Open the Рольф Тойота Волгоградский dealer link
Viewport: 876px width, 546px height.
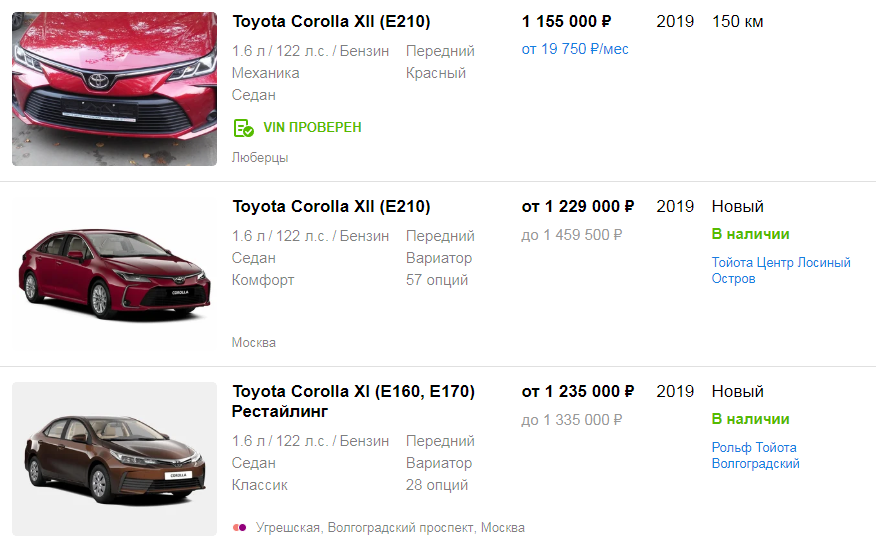755,455
